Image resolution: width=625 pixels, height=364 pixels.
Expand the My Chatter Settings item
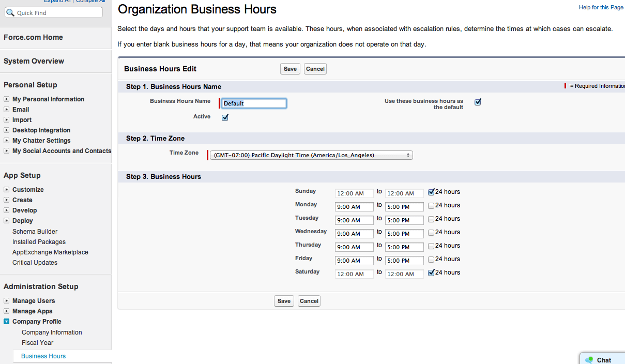[7, 140]
